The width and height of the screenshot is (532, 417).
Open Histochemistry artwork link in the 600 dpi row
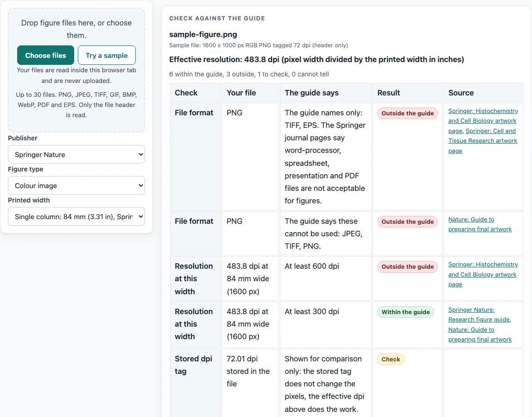pyautogui.click(x=483, y=274)
